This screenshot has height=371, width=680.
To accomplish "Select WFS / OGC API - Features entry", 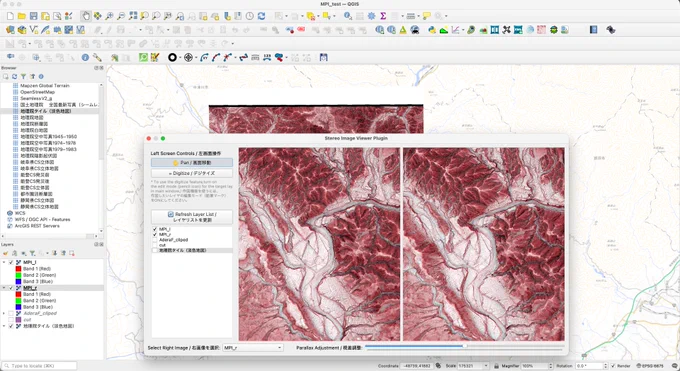I will point(42,220).
